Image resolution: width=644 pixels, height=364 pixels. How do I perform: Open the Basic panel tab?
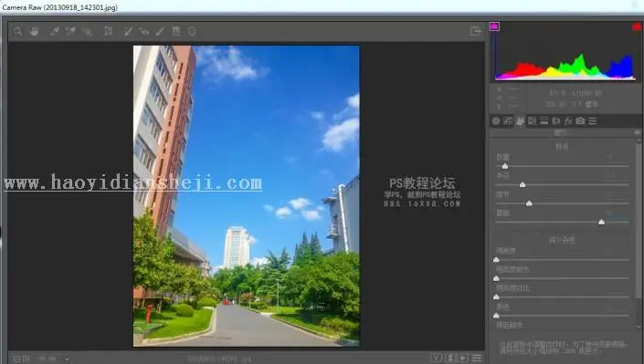point(496,120)
